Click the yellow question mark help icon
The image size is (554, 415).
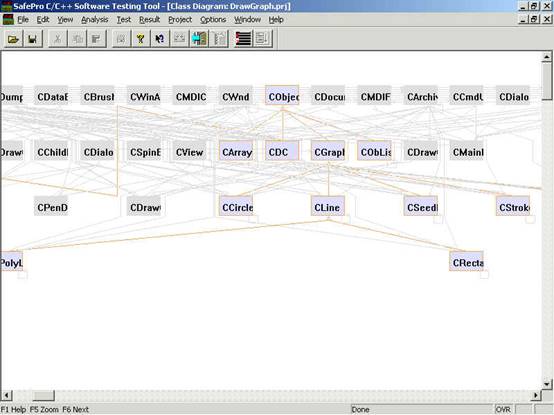[x=141, y=39]
